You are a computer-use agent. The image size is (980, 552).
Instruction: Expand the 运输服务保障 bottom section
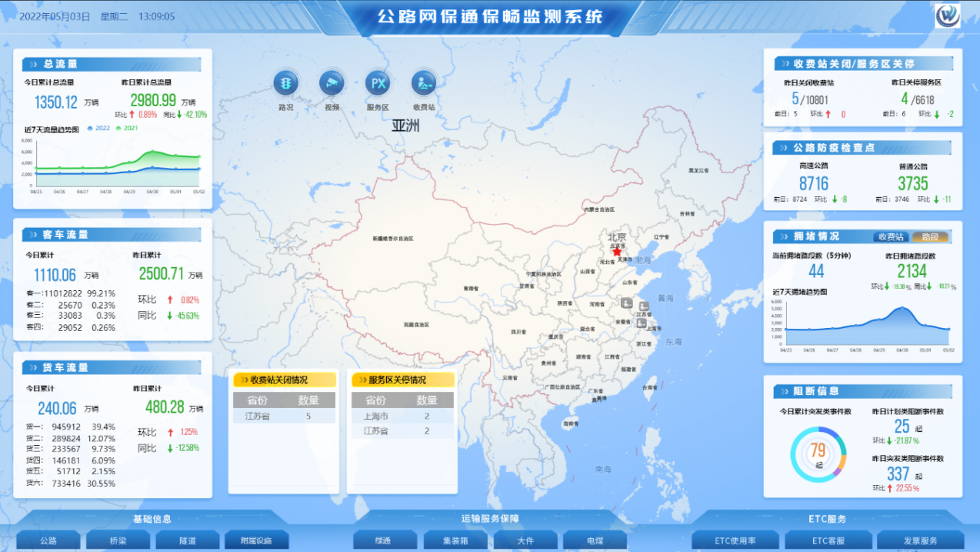[490, 519]
